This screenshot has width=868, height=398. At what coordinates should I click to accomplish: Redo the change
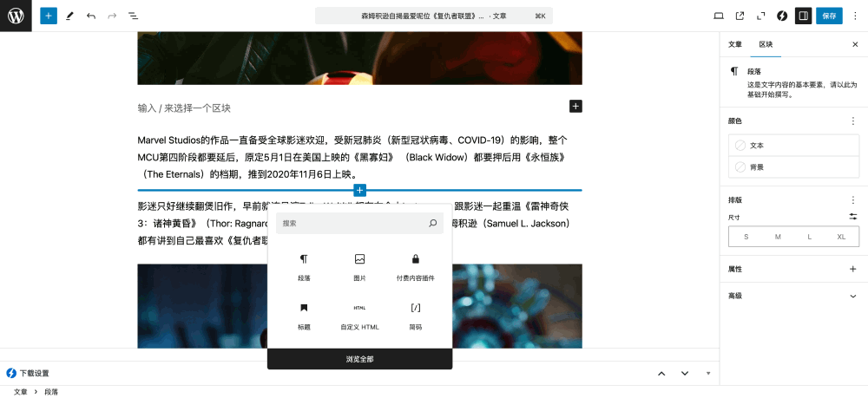point(112,16)
